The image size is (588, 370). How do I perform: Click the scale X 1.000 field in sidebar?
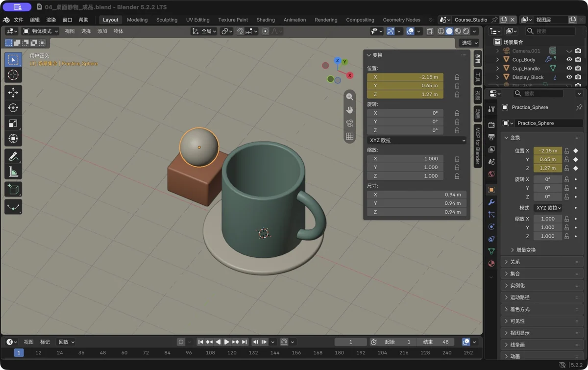pyautogui.click(x=405, y=159)
